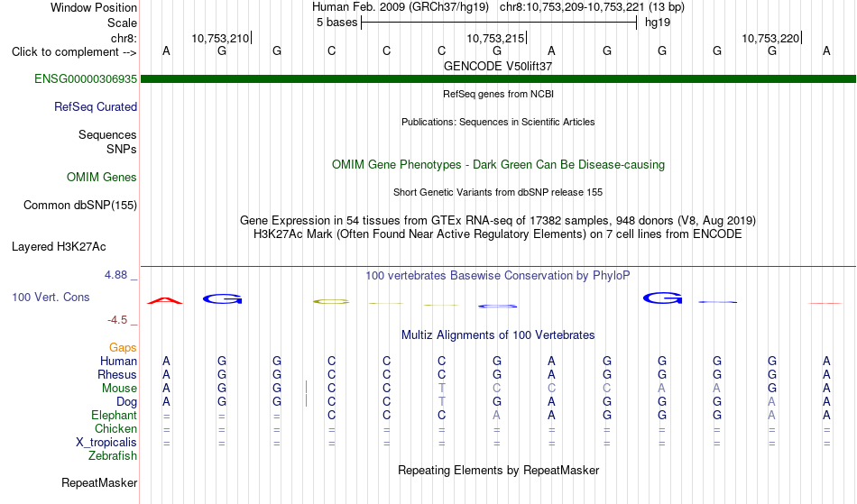This screenshot has height=504, width=857.
Task: Open the 100 Vert. Cons track label
Action: pyautogui.click(x=51, y=297)
